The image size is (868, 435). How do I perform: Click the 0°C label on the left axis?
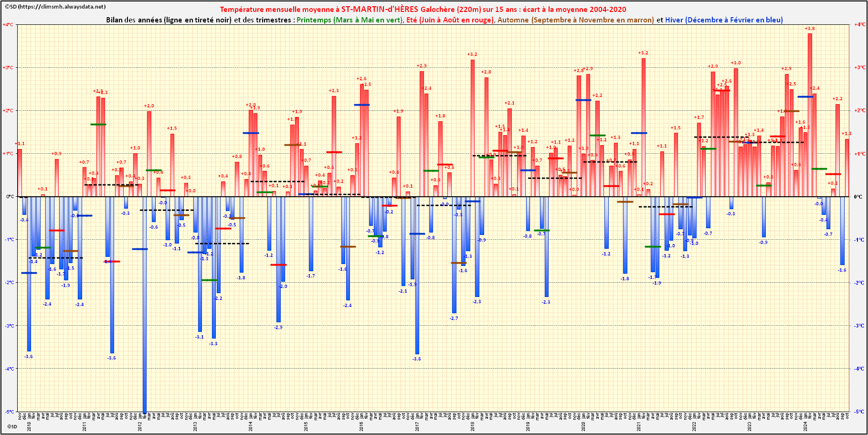pos(10,196)
